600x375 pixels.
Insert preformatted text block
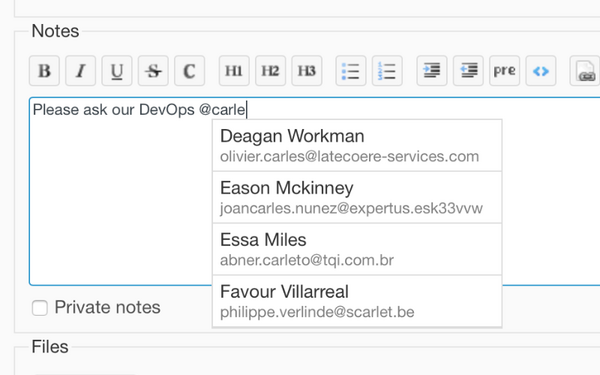pos(505,71)
